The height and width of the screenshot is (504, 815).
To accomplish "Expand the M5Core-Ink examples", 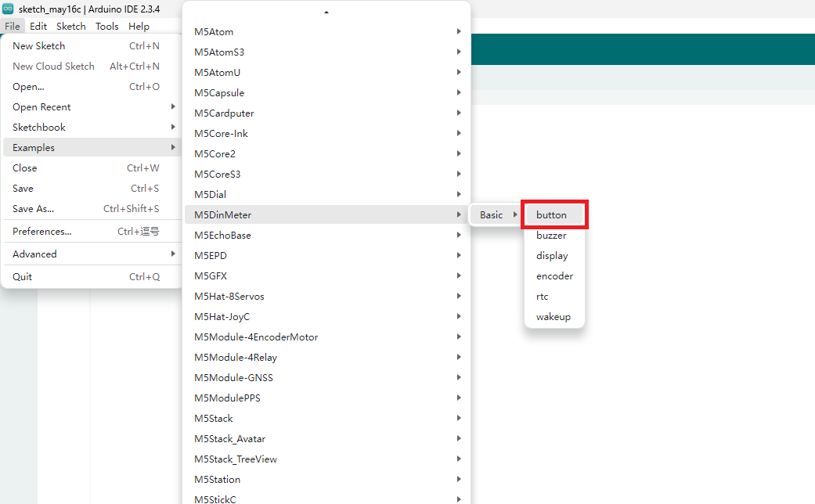I will point(326,133).
